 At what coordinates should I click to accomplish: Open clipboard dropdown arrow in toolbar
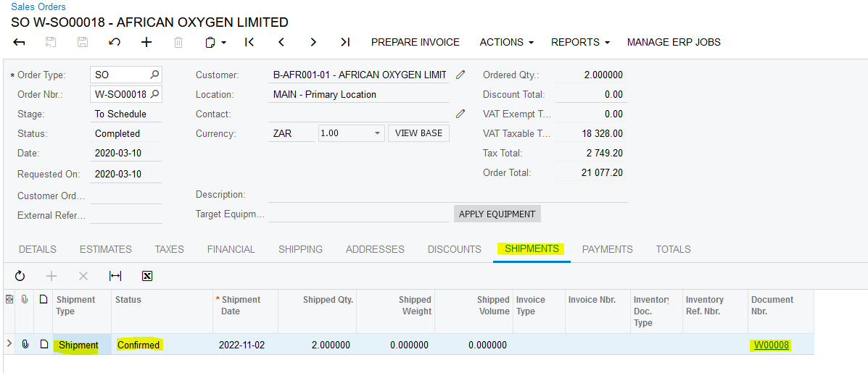[224, 43]
